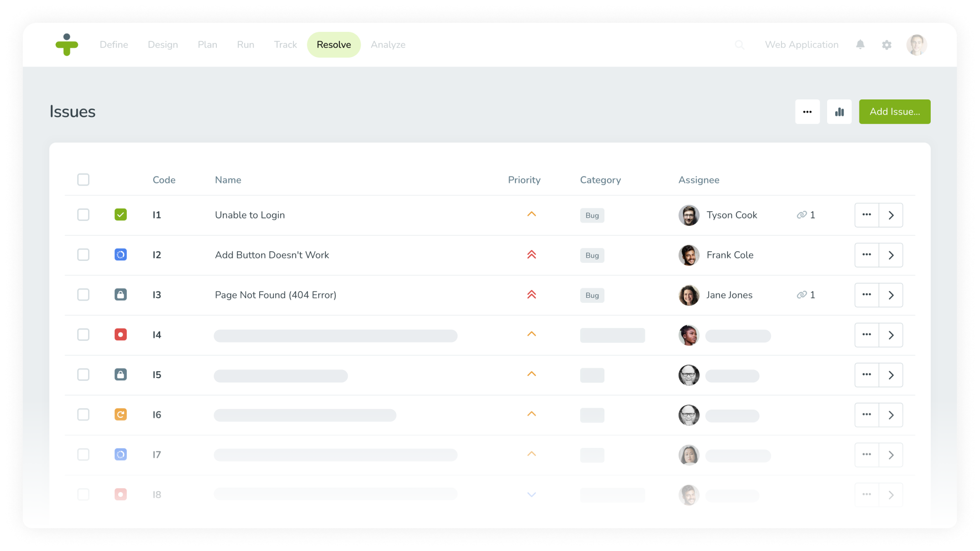Open Page Not Found (404 Error) issue
The width and height of the screenshot is (980, 551).
(x=275, y=295)
